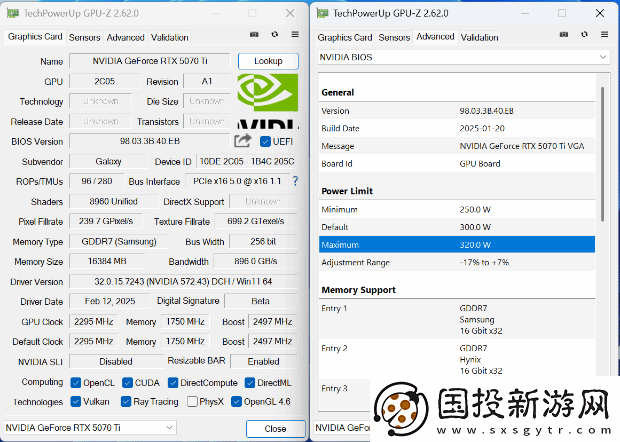Click the screenshot camera icon in left window
Image resolution: width=620 pixels, height=442 pixels.
coord(254,34)
